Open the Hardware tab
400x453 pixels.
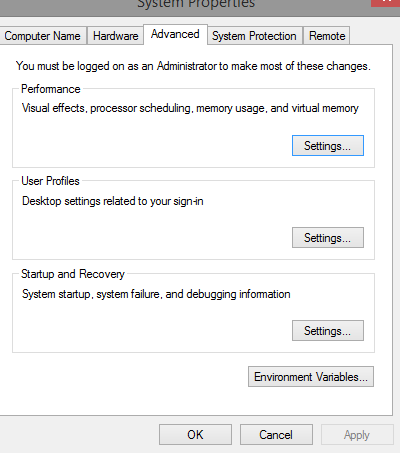point(115,36)
